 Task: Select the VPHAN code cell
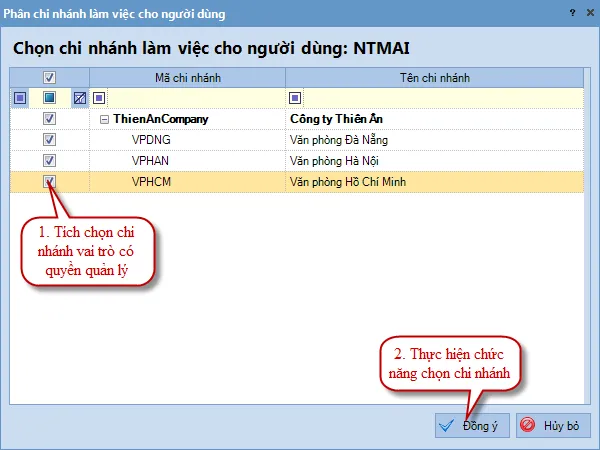(x=188, y=161)
